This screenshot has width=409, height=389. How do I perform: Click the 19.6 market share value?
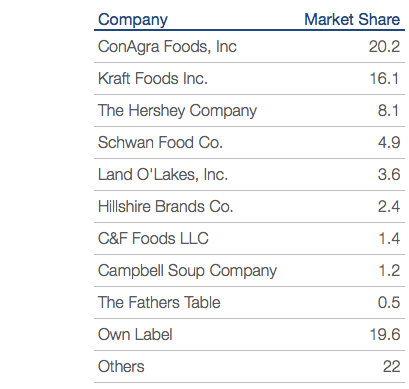click(385, 334)
